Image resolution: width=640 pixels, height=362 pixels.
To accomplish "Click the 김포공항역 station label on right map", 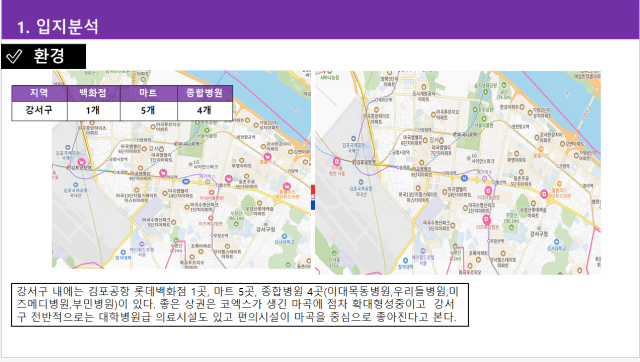I will click(x=366, y=162).
